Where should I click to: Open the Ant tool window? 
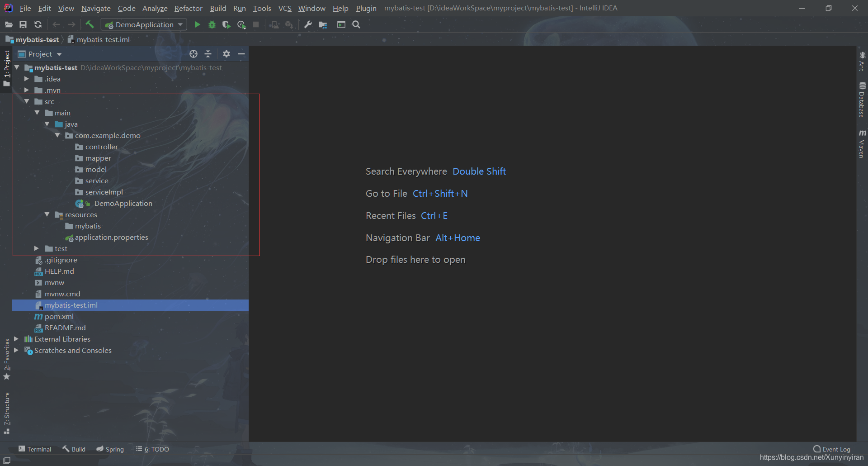click(862, 61)
